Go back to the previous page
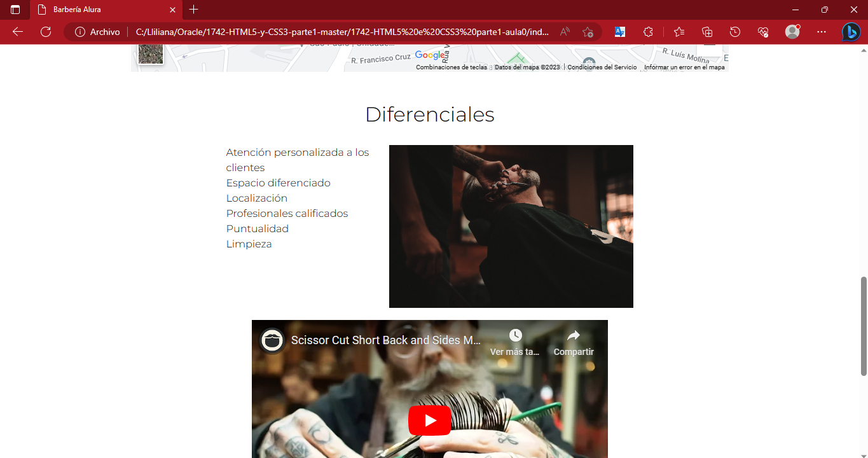868x458 pixels. tap(18, 32)
